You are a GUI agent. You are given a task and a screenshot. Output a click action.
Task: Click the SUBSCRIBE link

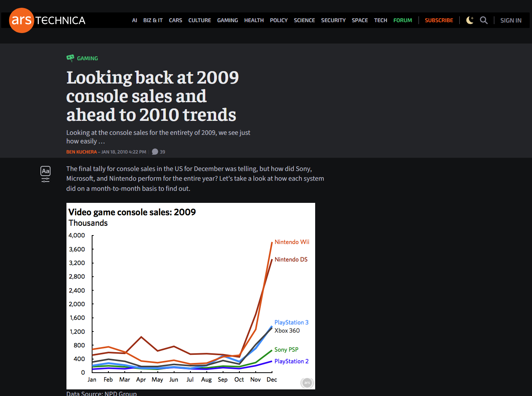point(439,20)
